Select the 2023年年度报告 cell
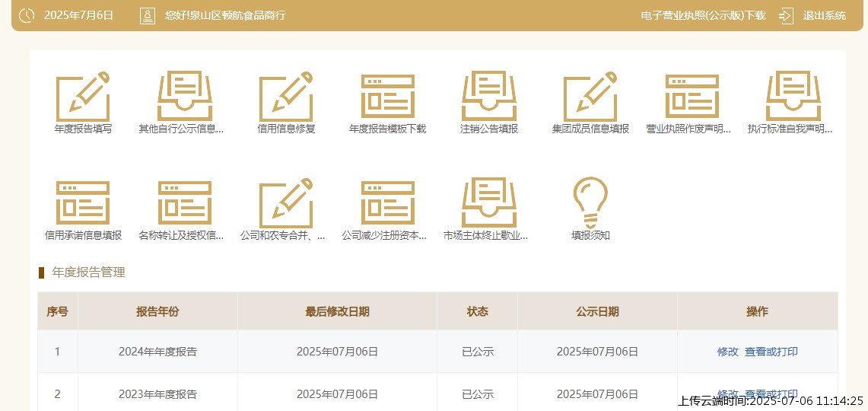The image size is (868, 411). point(157,394)
